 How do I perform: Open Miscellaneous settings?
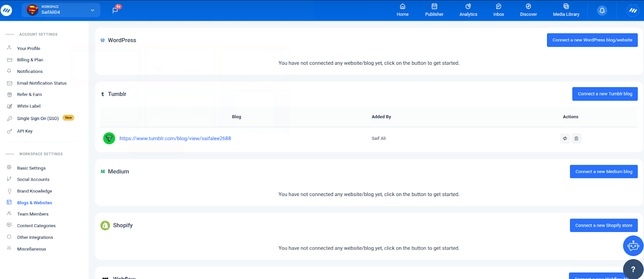[x=31, y=249]
